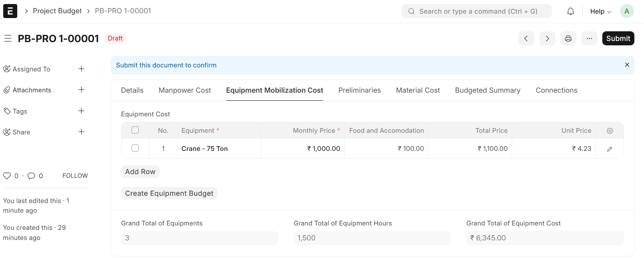Open the table column settings gear
Image resolution: width=644 pixels, height=258 pixels.
pyautogui.click(x=610, y=131)
